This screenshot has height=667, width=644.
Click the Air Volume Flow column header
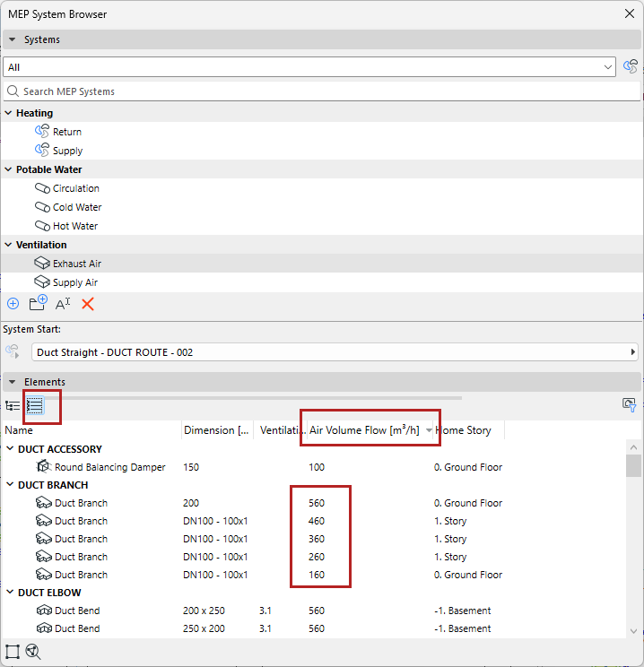point(364,430)
